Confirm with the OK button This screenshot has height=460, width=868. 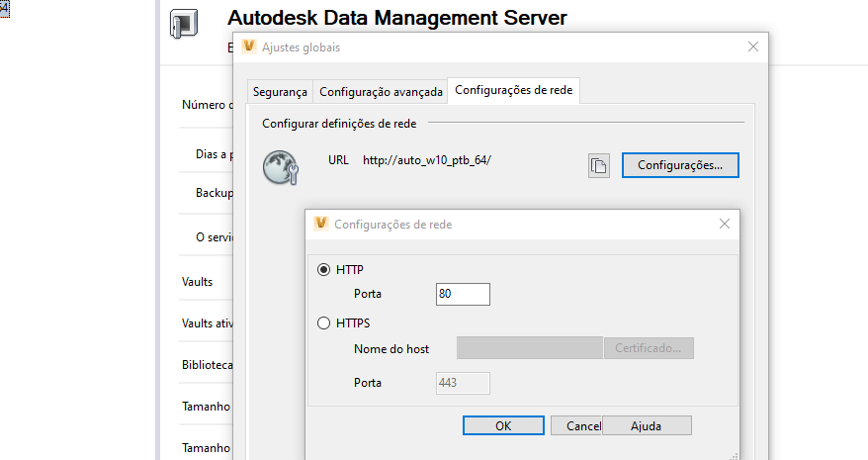coord(503,425)
